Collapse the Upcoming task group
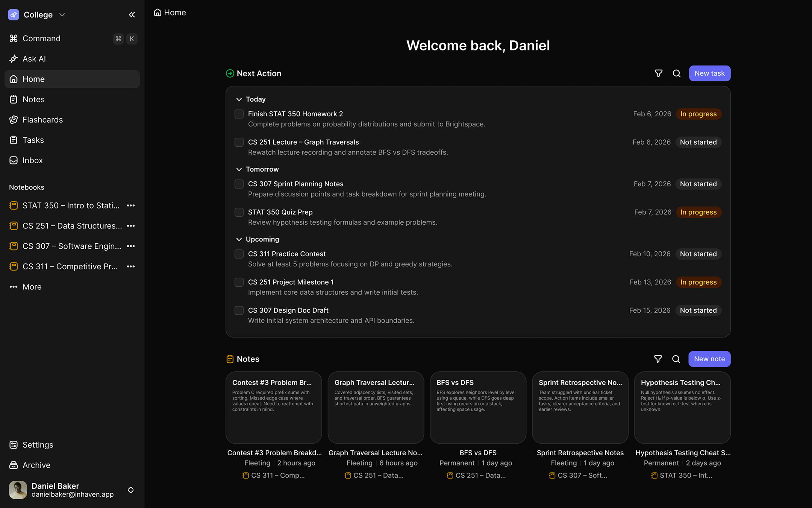812x508 pixels. click(239, 239)
